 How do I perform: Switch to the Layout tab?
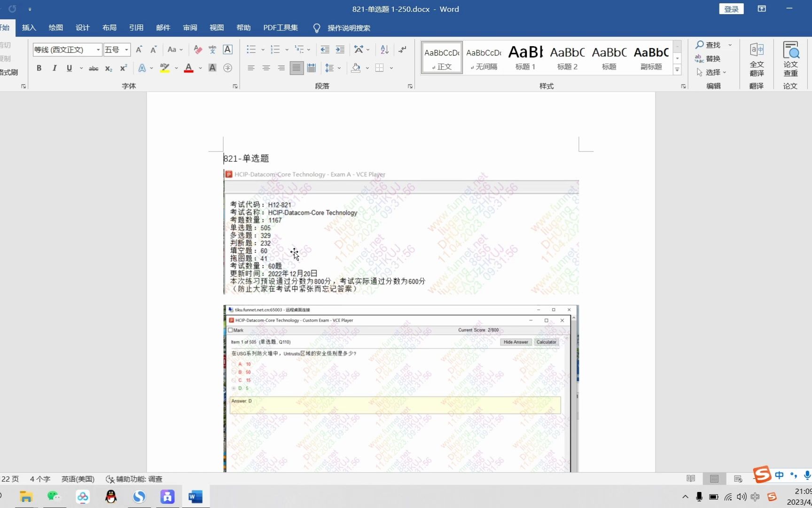point(109,28)
